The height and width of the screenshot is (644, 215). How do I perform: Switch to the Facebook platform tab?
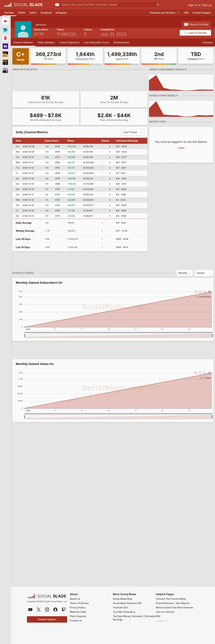(46, 13)
